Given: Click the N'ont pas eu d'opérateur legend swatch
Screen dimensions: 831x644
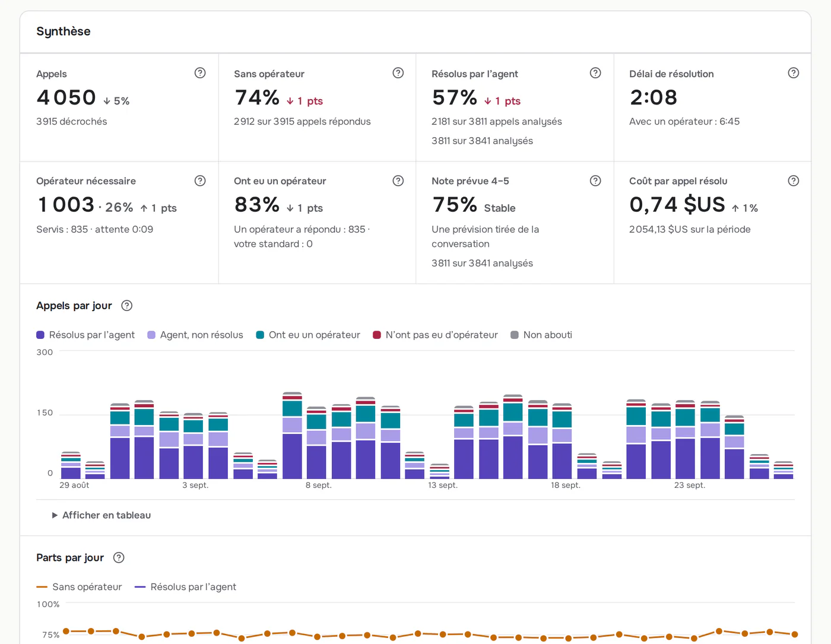Looking at the screenshot, I should [377, 335].
